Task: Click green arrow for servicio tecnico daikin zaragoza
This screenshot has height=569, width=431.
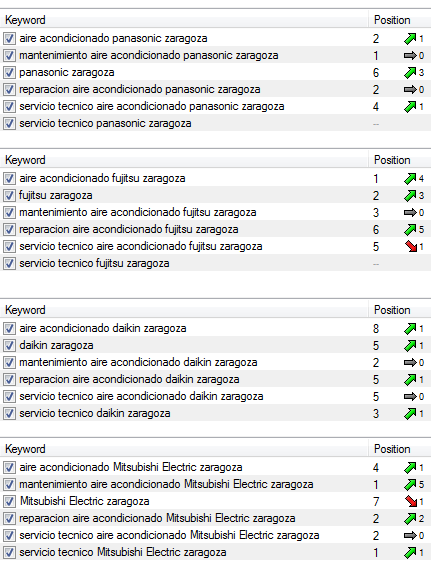Action: click(x=410, y=413)
